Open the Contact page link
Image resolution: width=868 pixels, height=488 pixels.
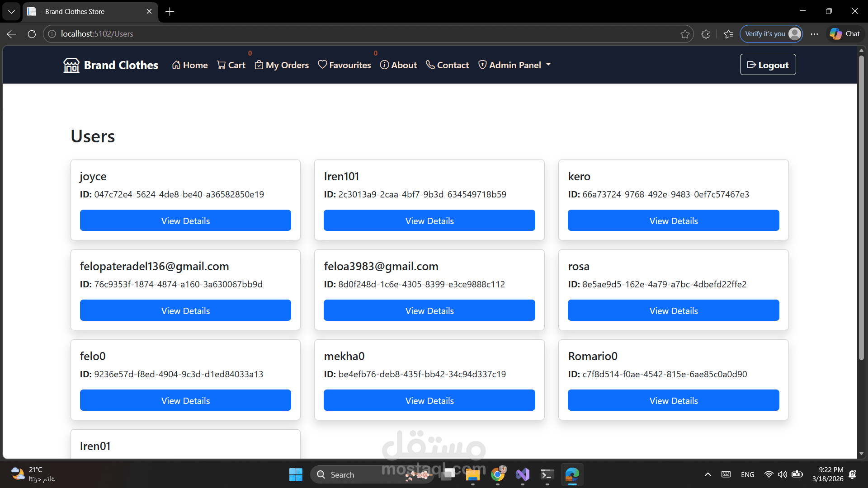pos(447,65)
